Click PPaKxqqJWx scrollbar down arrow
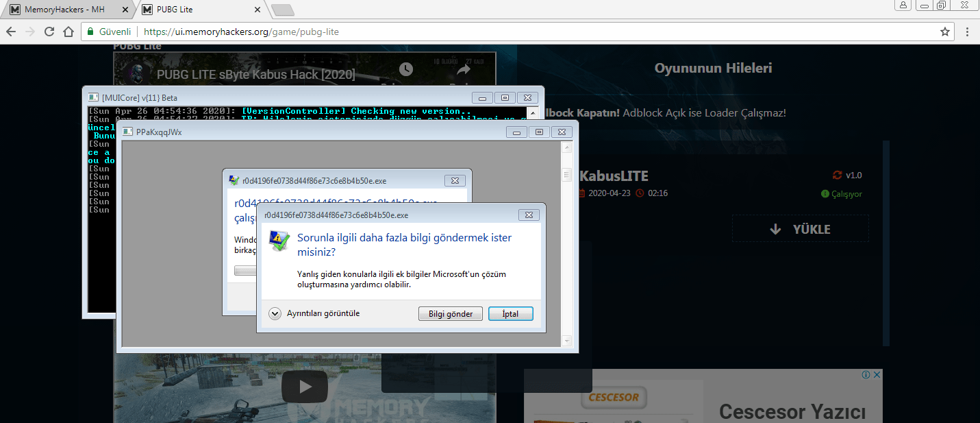The image size is (980, 423). click(x=566, y=340)
